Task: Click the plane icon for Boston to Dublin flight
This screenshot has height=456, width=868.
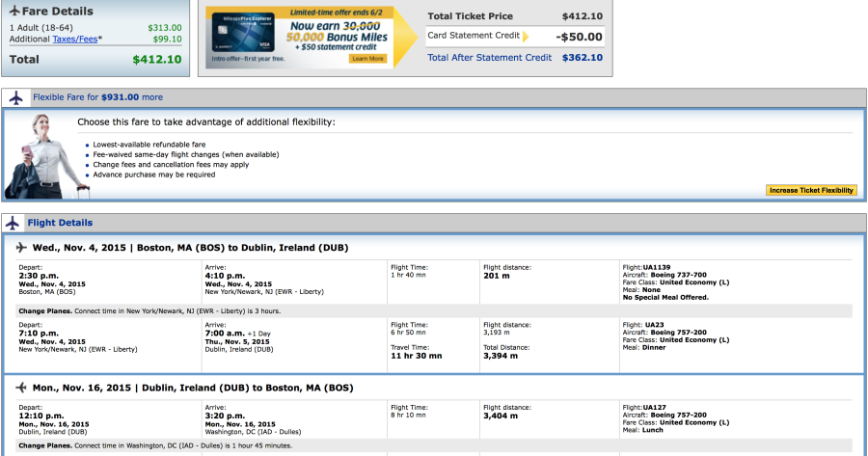Action: pyautogui.click(x=22, y=248)
